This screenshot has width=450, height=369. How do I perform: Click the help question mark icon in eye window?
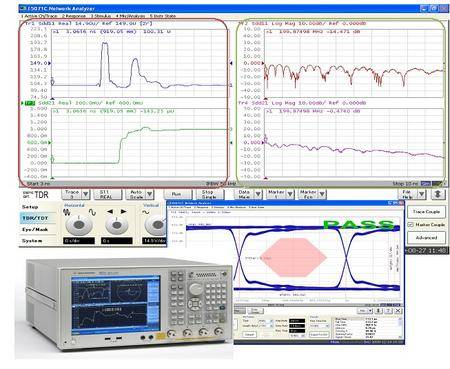[x=388, y=311]
